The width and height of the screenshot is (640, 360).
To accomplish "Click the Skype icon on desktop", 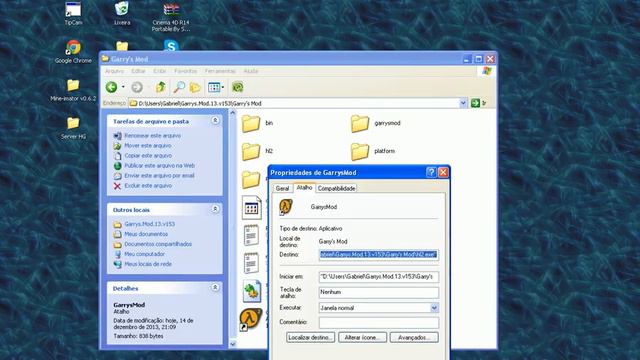I will (x=171, y=45).
